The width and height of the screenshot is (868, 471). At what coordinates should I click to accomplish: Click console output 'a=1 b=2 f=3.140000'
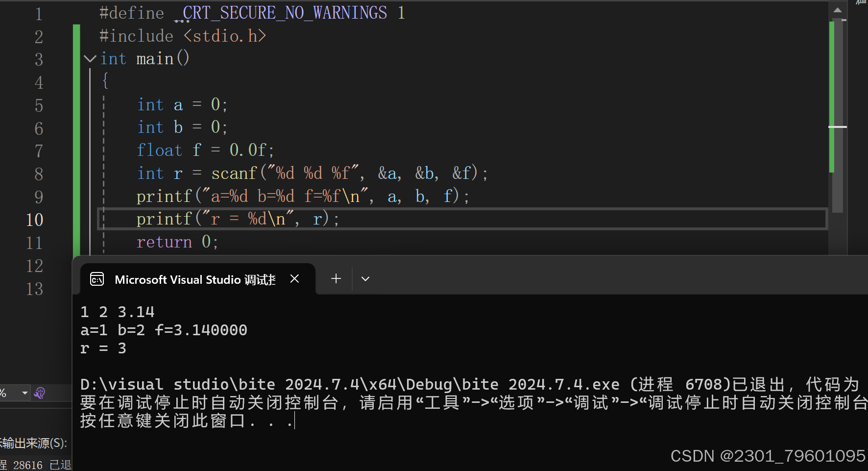click(x=164, y=330)
